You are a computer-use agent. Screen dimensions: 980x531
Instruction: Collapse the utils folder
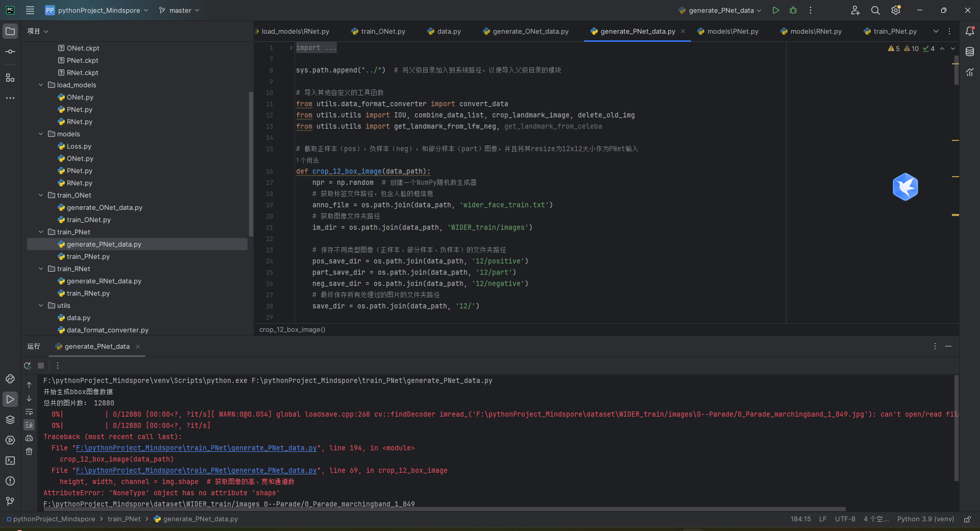[41, 305]
